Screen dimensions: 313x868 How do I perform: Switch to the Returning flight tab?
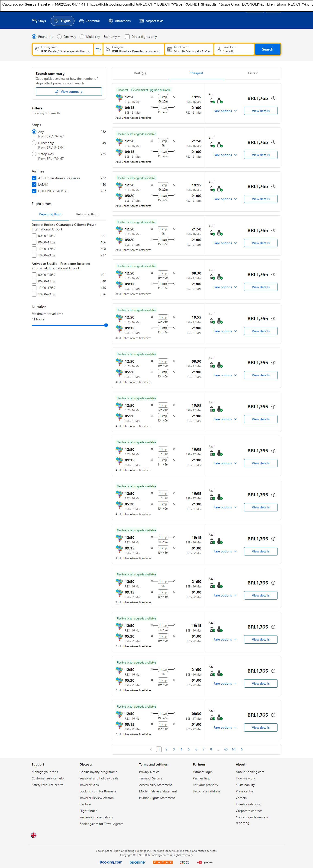[x=87, y=214]
